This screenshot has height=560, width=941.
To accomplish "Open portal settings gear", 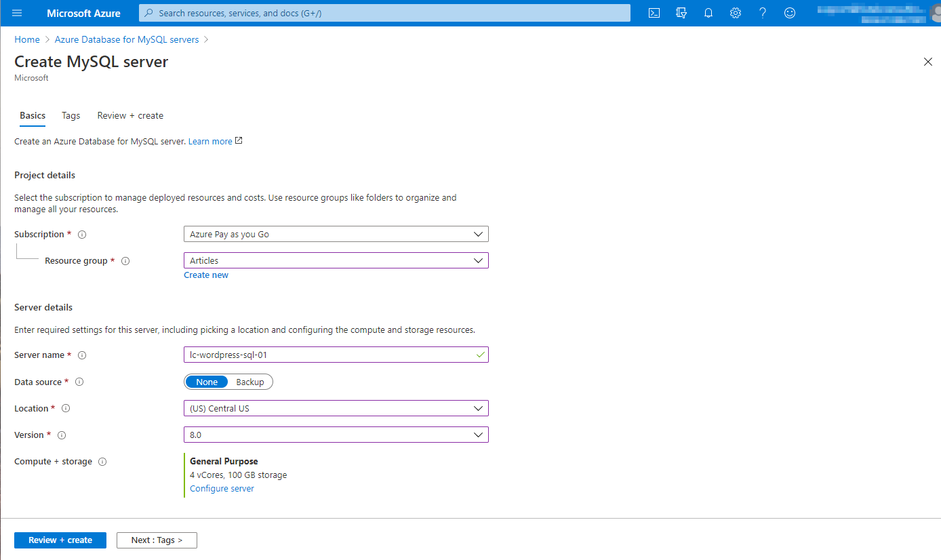I will [x=736, y=13].
